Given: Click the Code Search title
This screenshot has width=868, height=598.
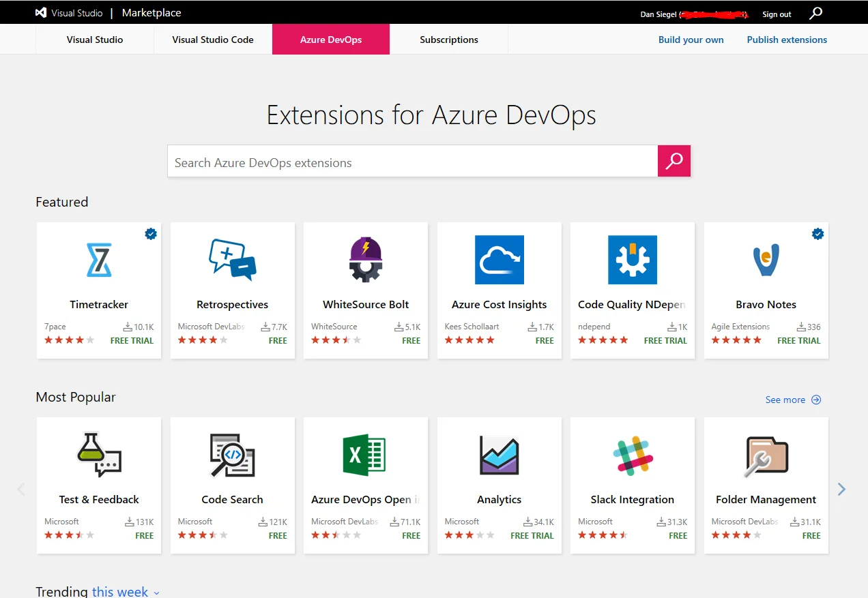Looking at the screenshot, I should click(233, 499).
